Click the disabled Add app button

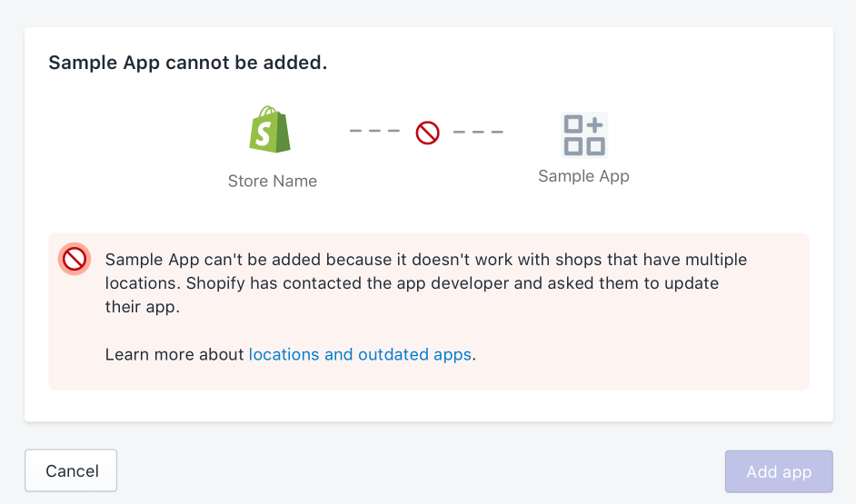779,472
